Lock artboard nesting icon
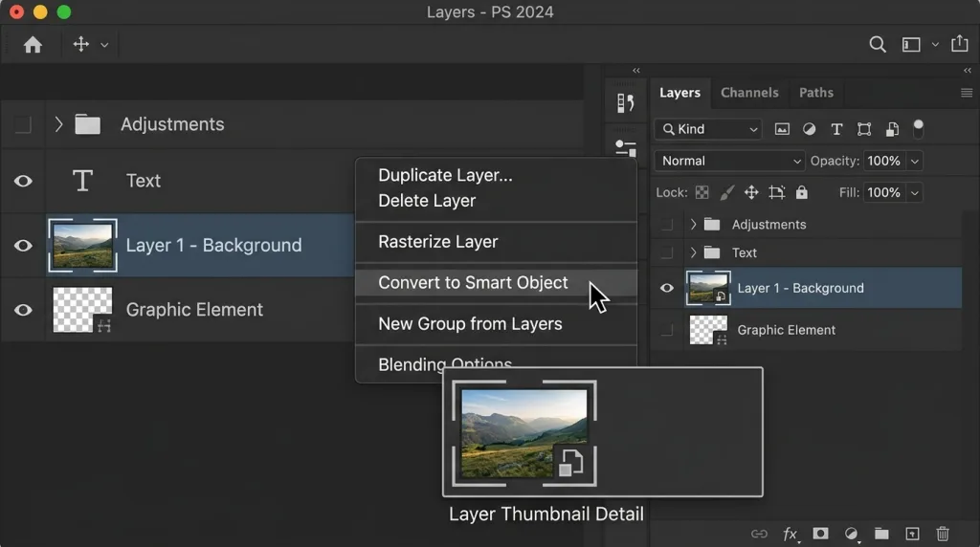The height and width of the screenshot is (547, 980). pos(776,192)
